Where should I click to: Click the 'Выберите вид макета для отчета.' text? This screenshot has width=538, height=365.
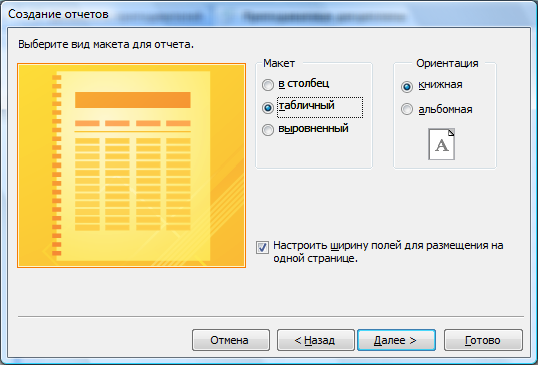coord(106,44)
